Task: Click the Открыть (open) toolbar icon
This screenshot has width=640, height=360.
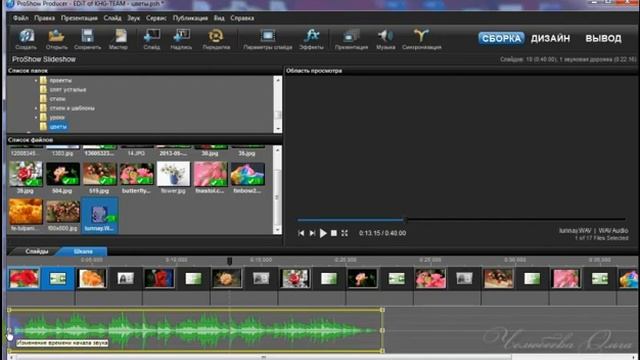Action: 56,39
